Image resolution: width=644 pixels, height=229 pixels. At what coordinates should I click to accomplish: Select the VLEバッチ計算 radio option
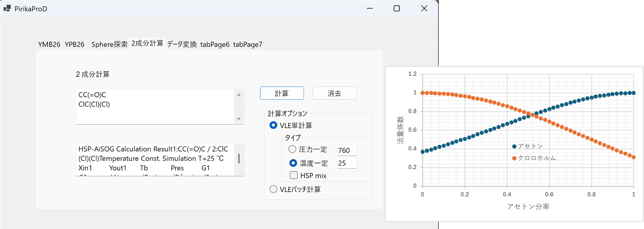pos(273,189)
